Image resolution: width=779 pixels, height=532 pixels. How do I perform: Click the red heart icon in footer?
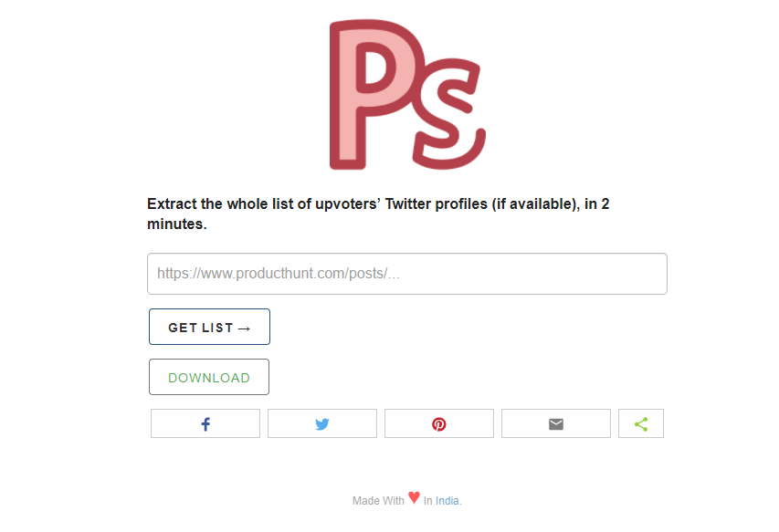pos(414,498)
